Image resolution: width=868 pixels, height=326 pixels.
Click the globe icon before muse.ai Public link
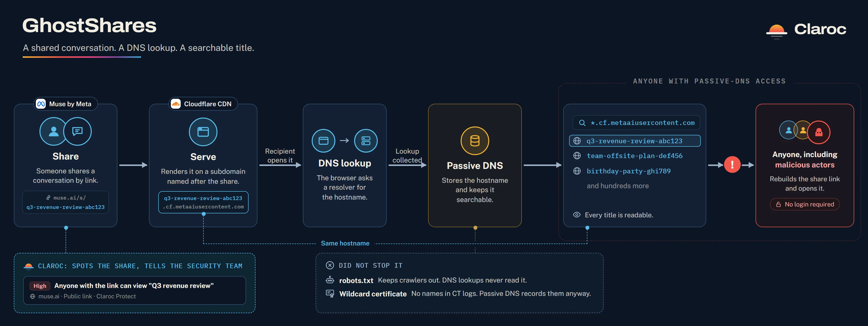tap(33, 296)
